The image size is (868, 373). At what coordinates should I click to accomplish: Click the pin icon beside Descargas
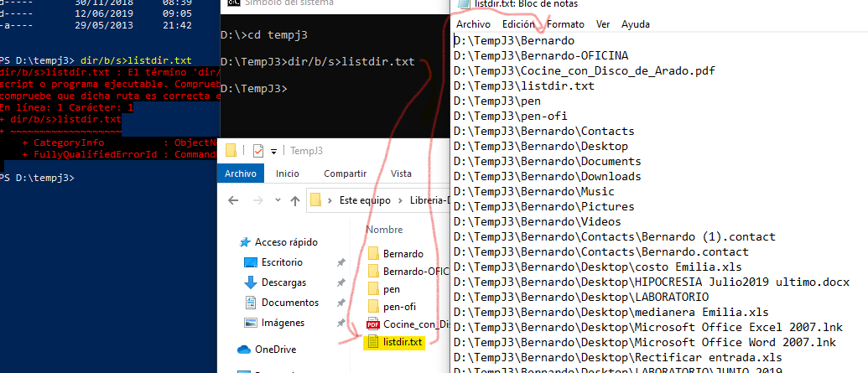[341, 282]
